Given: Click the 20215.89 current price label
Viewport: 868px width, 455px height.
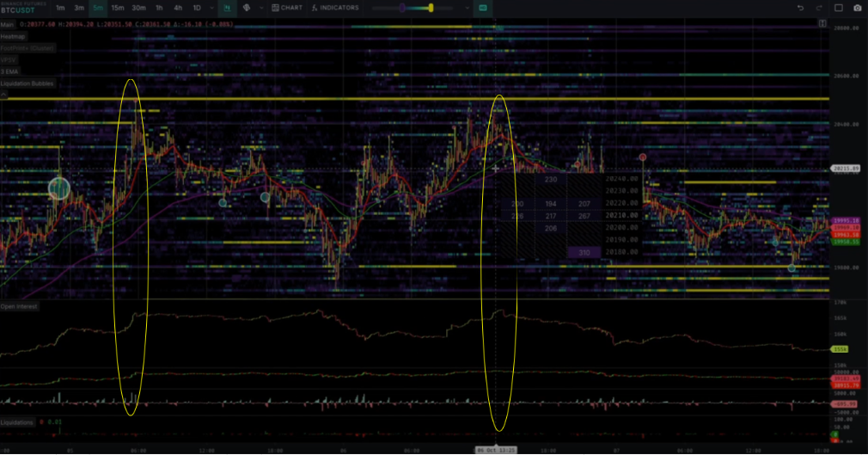Looking at the screenshot, I should pyautogui.click(x=846, y=169).
